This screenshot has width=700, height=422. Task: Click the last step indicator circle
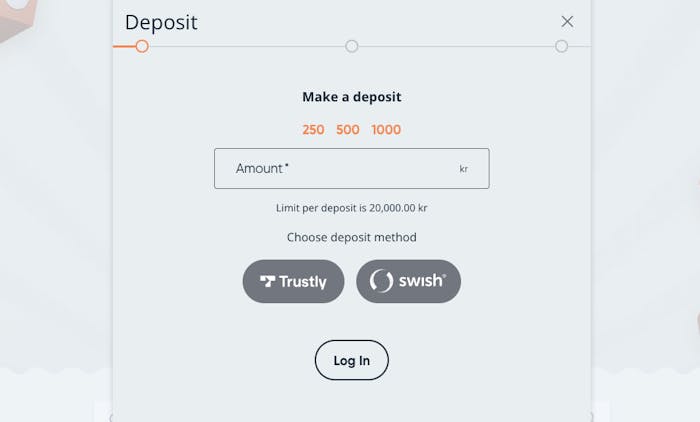(x=561, y=46)
